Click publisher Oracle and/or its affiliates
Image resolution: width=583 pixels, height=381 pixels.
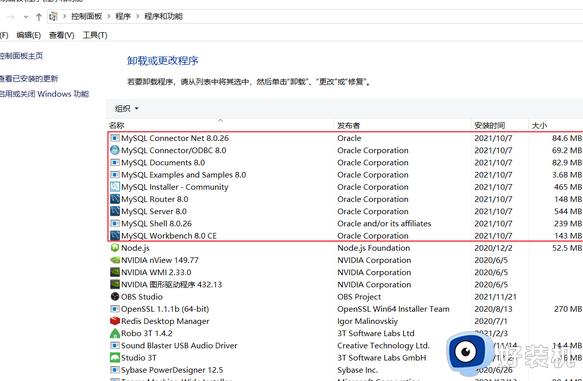pos(384,223)
